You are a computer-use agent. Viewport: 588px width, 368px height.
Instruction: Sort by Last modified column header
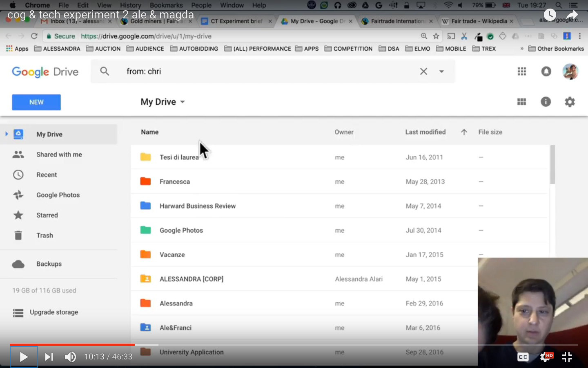[x=425, y=132]
